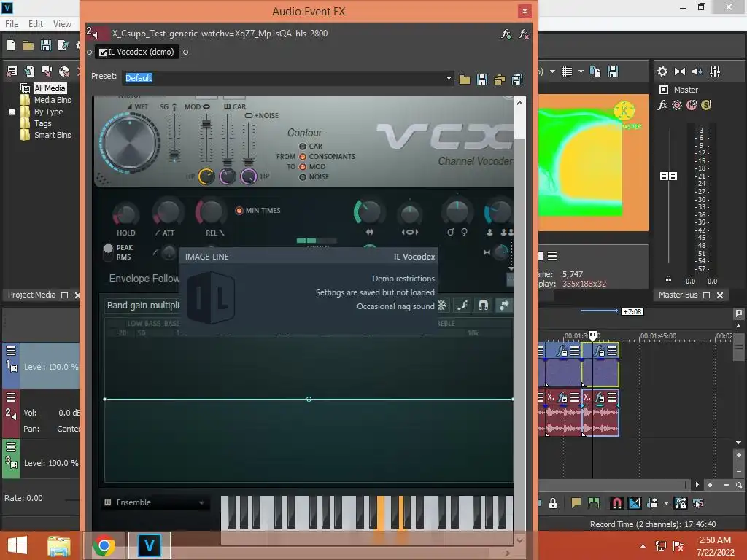Open Google Chrome from the taskbar
Screen dimensions: 747x560
tap(104, 545)
